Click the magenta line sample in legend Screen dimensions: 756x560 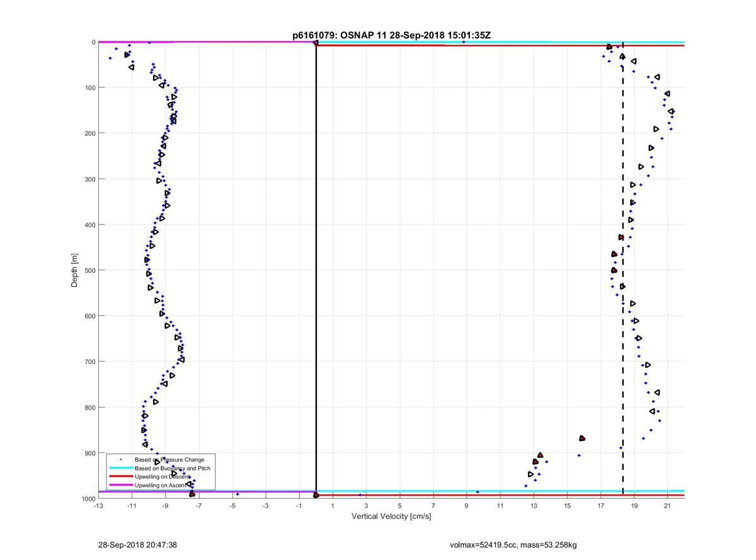tap(120, 486)
